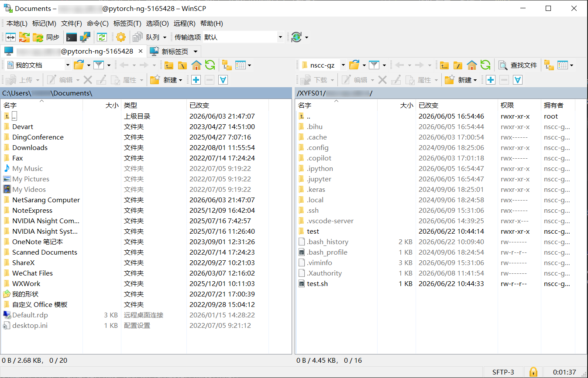
Task: Select the test.sh remote file
Action: [x=317, y=283]
